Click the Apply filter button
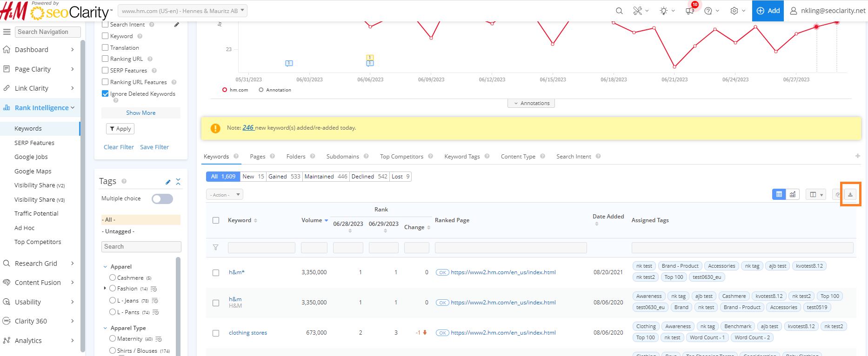 tap(120, 129)
